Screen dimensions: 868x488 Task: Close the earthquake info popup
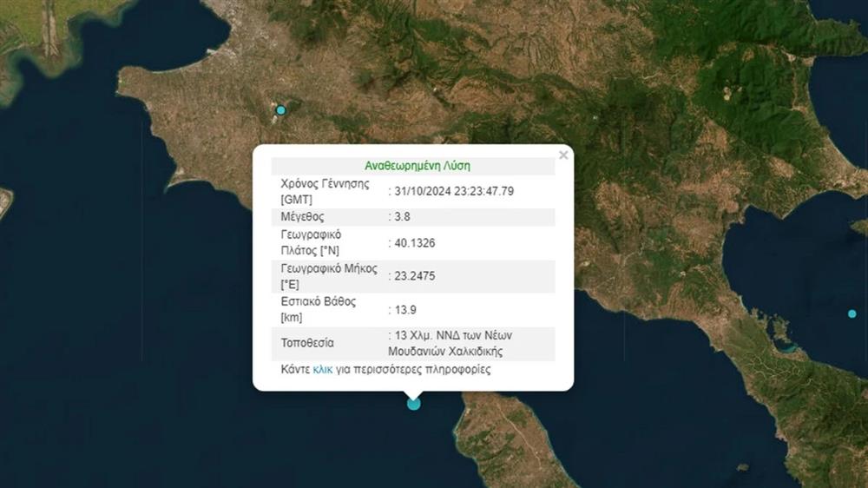click(x=563, y=155)
